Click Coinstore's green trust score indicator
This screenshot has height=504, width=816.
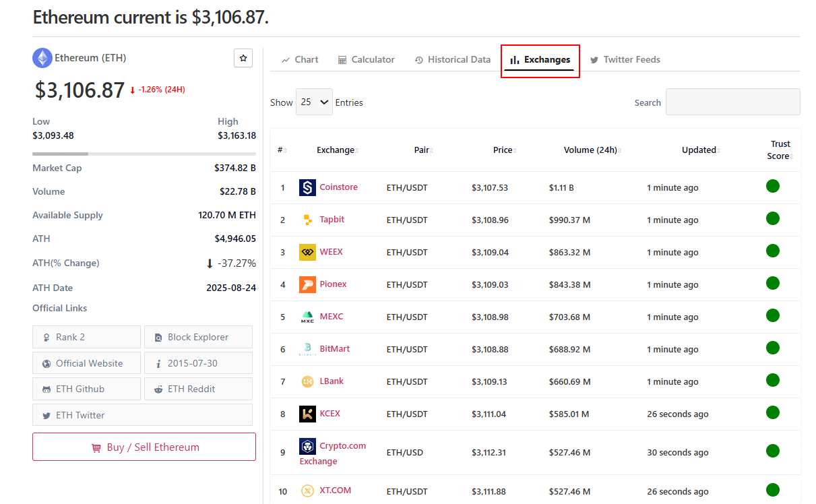click(773, 185)
